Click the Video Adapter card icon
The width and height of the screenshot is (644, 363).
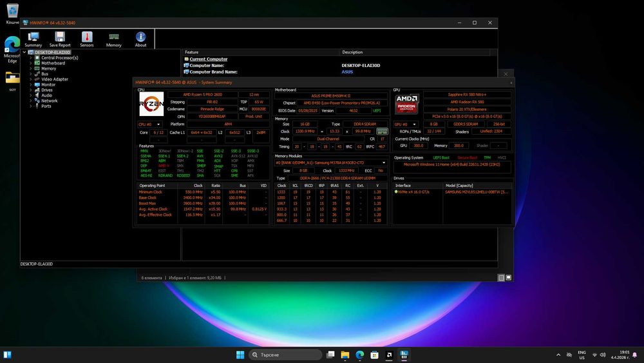tap(37, 79)
